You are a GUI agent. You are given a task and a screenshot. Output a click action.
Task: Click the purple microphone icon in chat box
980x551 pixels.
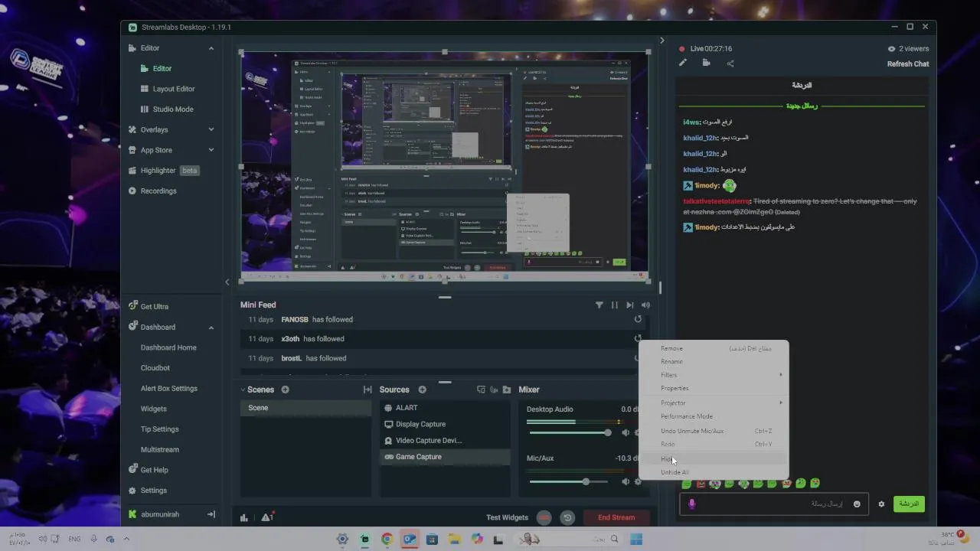pyautogui.click(x=692, y=504)
